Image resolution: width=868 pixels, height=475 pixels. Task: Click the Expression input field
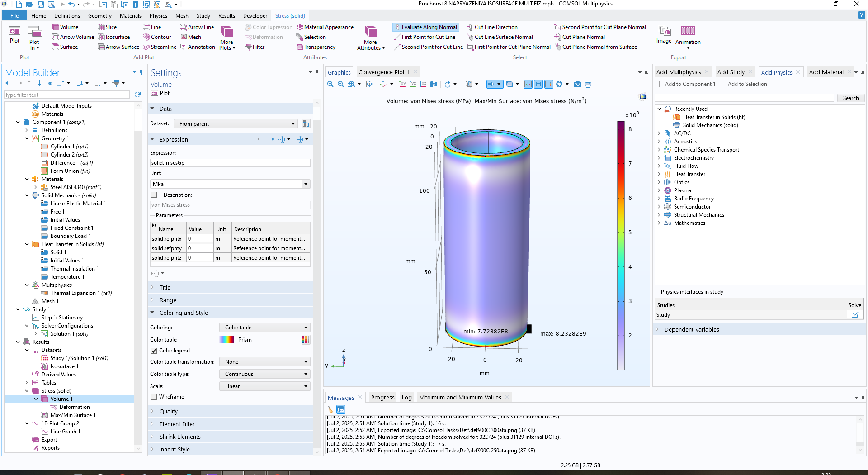pos(230,163)
